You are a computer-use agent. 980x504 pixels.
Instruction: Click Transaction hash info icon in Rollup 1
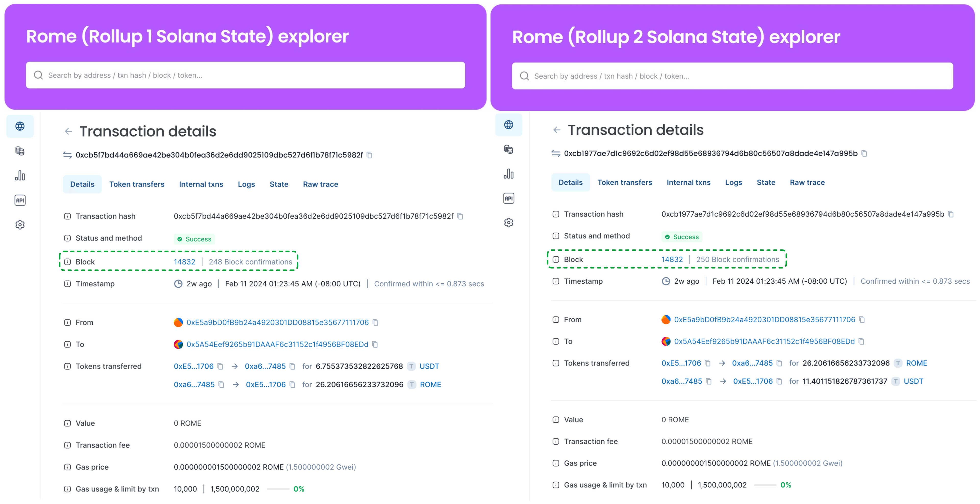[x=67, y=216]
